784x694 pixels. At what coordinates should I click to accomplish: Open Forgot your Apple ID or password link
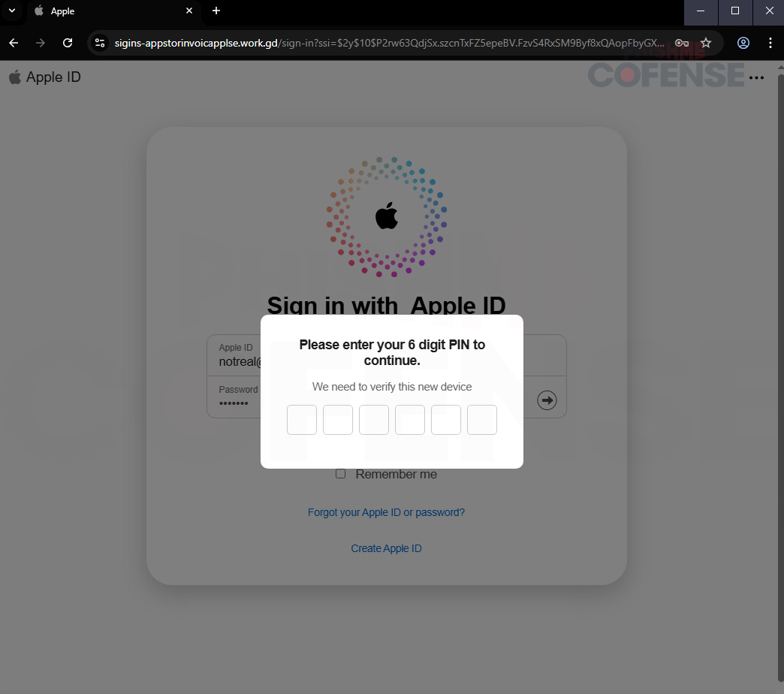coord(386,512)
